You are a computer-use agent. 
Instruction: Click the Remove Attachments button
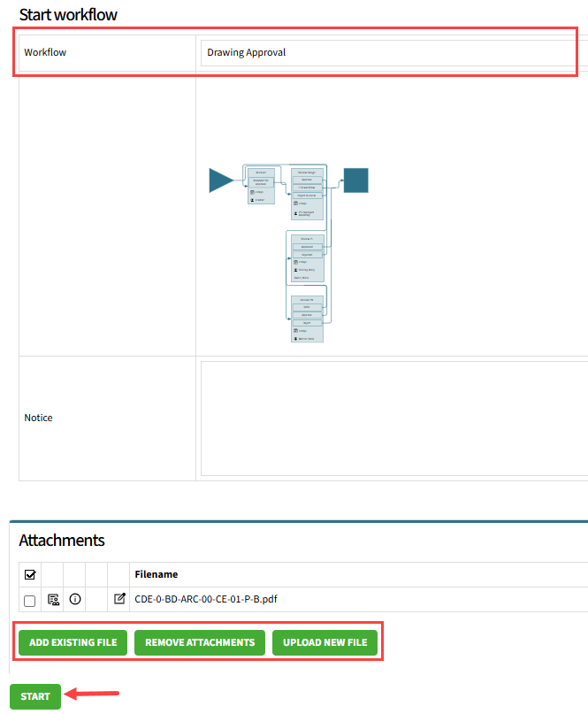(x=200, y=642)
